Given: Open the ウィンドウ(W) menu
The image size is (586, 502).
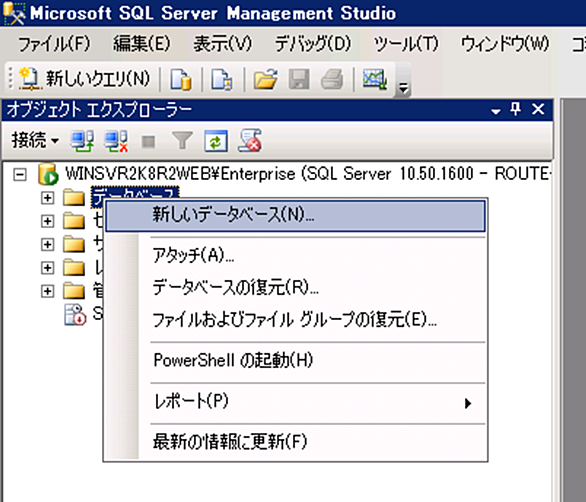Looking at the screenshot, I should coord(505,44).
